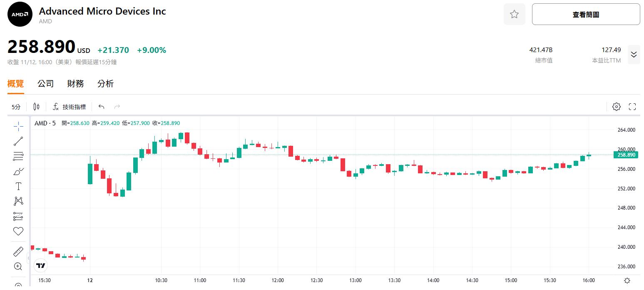Open the 5分 time interval dropdown

point(16,107)
